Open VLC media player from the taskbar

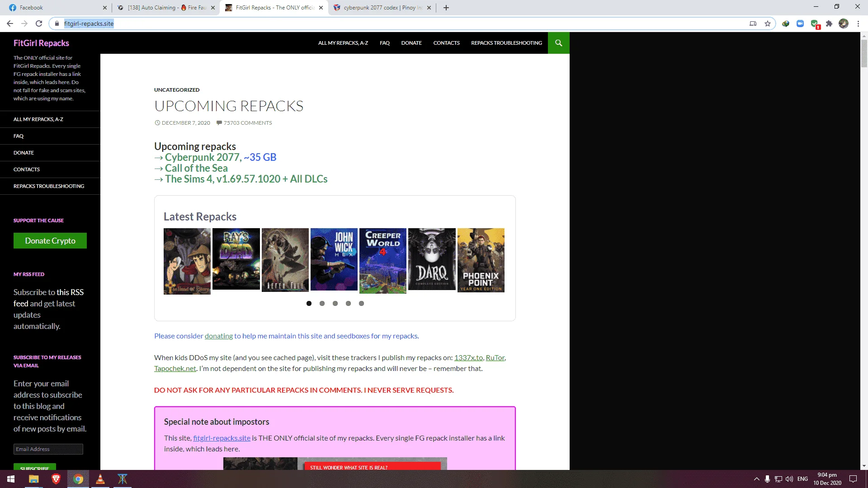coord(100,479)
